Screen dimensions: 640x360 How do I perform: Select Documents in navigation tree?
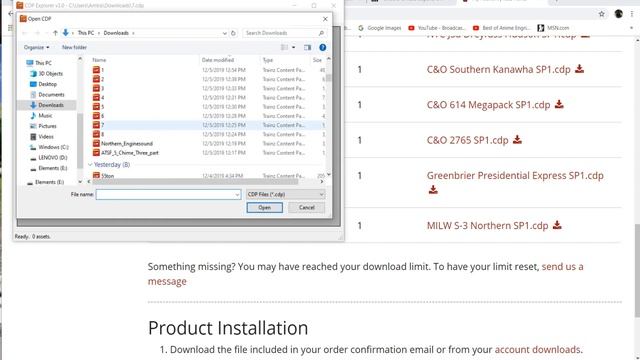[51, 95]
